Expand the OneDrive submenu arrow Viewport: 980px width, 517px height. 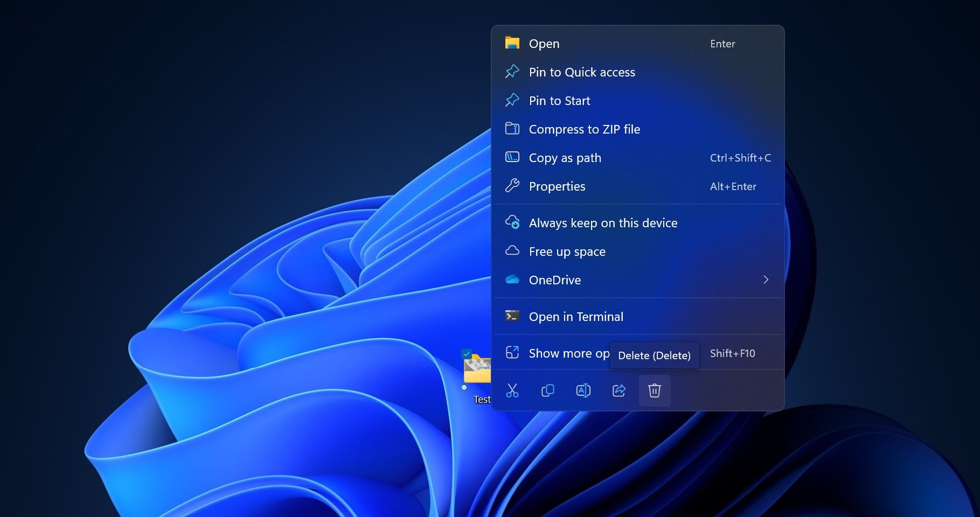766,280
